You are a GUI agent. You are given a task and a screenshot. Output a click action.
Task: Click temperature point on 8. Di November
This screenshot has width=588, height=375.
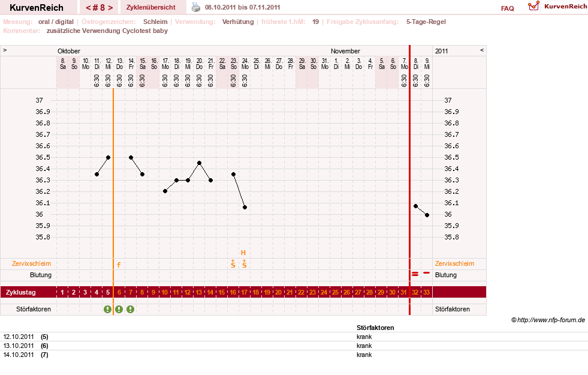coord(415,206)
